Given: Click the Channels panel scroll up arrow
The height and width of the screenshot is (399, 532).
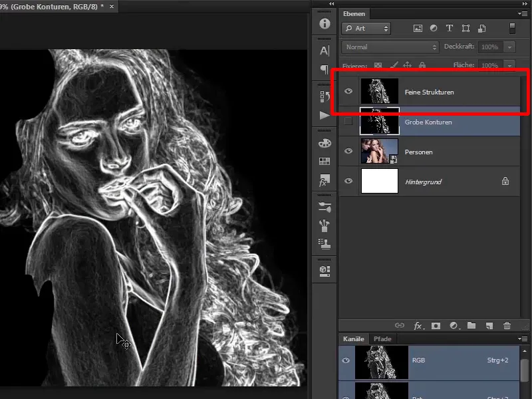Looking at the screenshot, I should [x=525, y=352].
